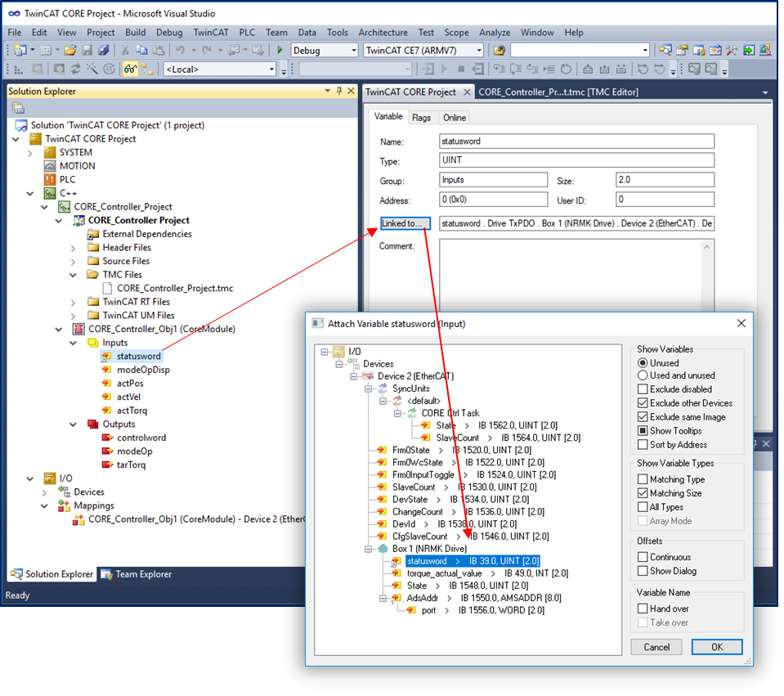This screenshot has height=696, width=784.
Task: Collapse Box 1 (NRMK Drive) node
Action: pyautogui.click(x=369, y=549)
